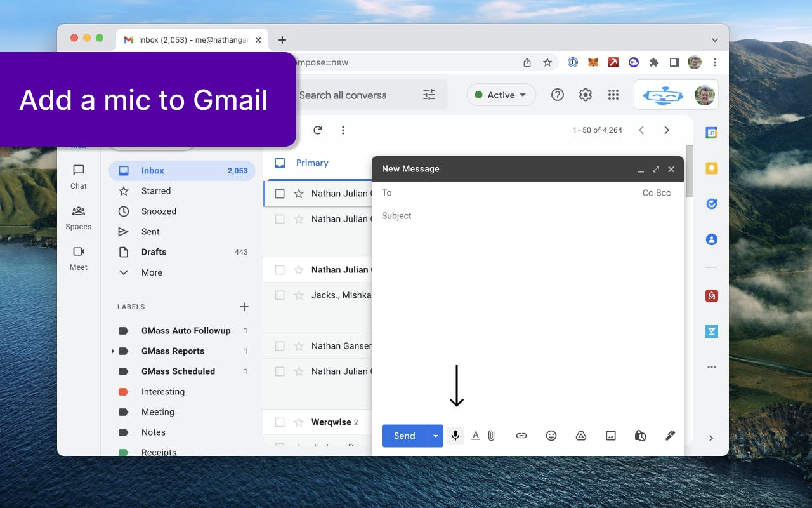Add Cc recipients to the message
The height and width of the screenshot is (508, 812).
pyautogui.click(x=648, y=193)
